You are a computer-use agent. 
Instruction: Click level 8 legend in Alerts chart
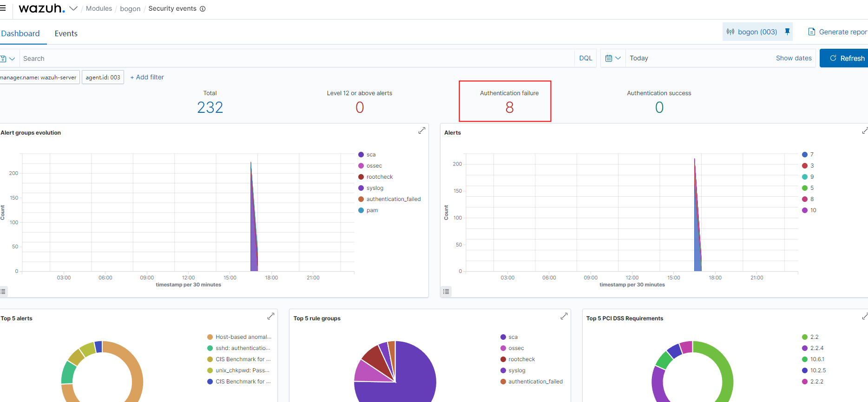coord(808,199)
